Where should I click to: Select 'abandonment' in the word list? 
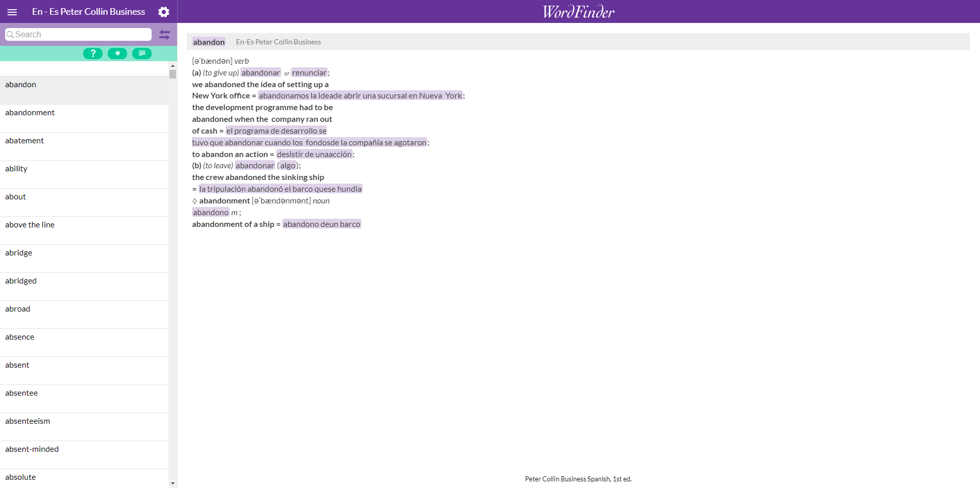[x=30, y=112]
